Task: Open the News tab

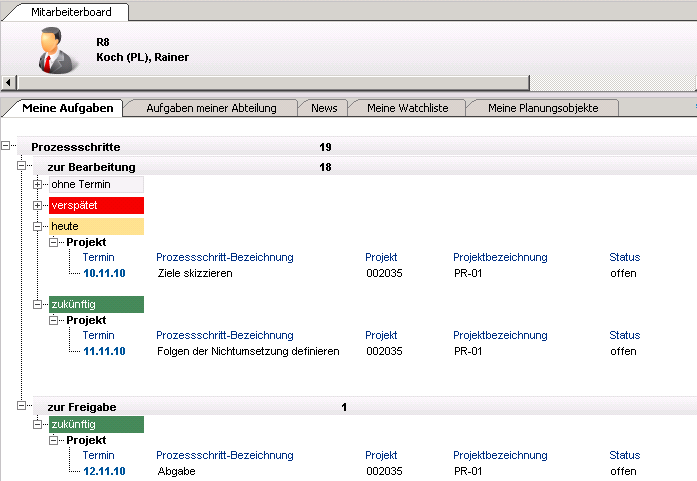Action: 324,108
